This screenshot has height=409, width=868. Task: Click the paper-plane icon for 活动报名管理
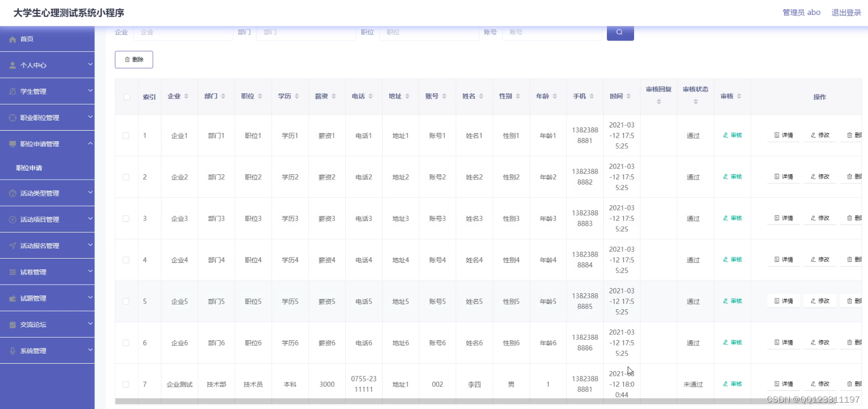(x=13, y=246)
